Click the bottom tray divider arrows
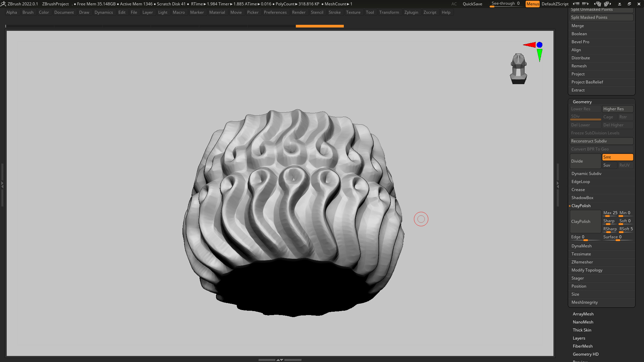 pyautogui.click(x=280, y=360)
